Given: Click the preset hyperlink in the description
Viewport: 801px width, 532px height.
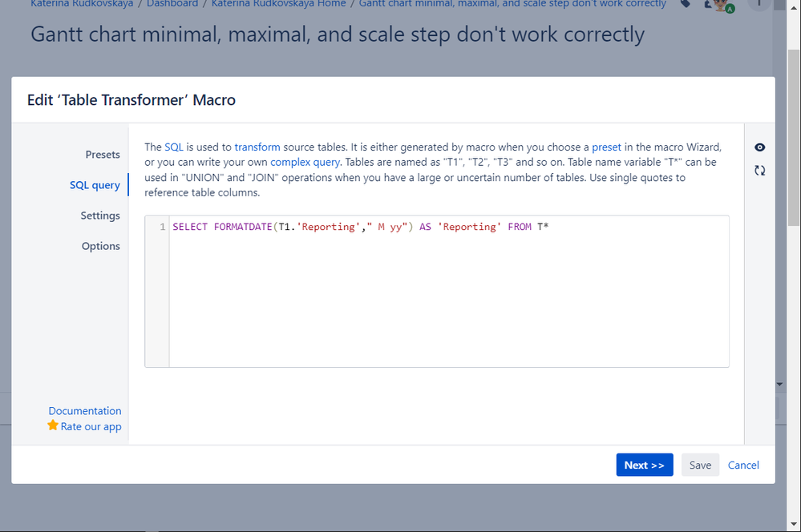Looking at the screenshot, I should 606,147.
